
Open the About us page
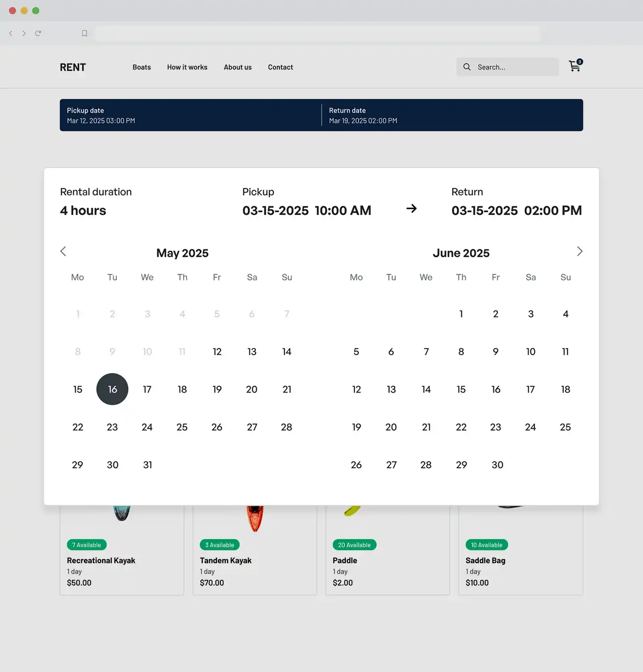pyautogui.click(x=237, y=67)
